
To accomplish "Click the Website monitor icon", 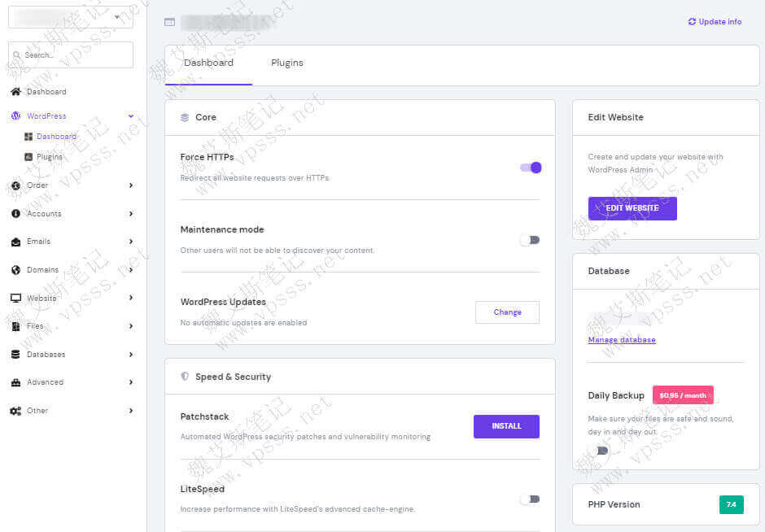I will [15, 299].
